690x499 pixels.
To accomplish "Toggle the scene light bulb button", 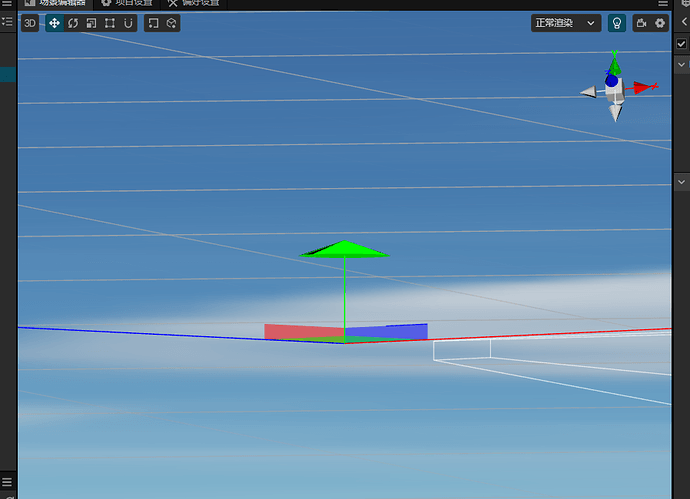I will [617, 23].
